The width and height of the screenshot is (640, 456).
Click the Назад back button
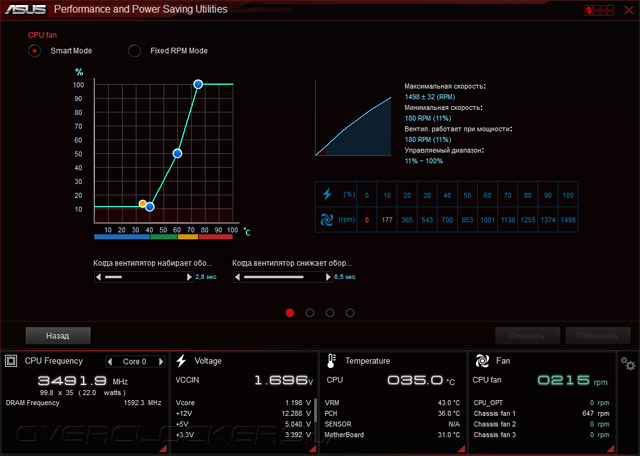[x=58, y=336]
